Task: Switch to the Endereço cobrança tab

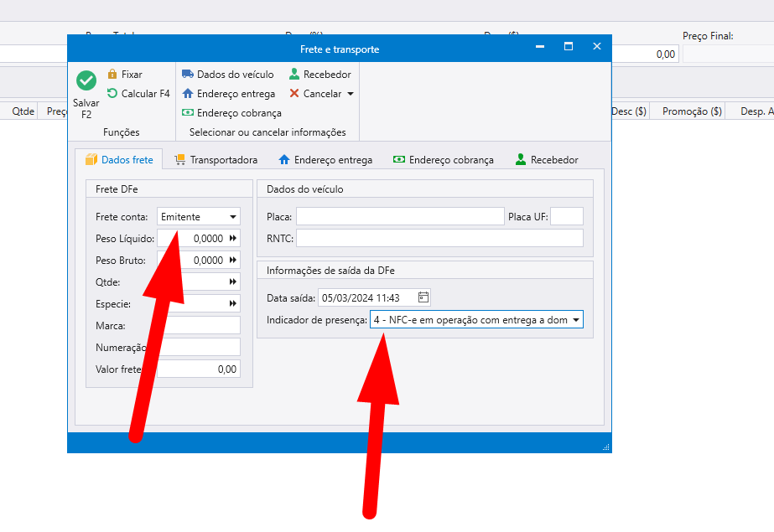Action: pos(443,159)
